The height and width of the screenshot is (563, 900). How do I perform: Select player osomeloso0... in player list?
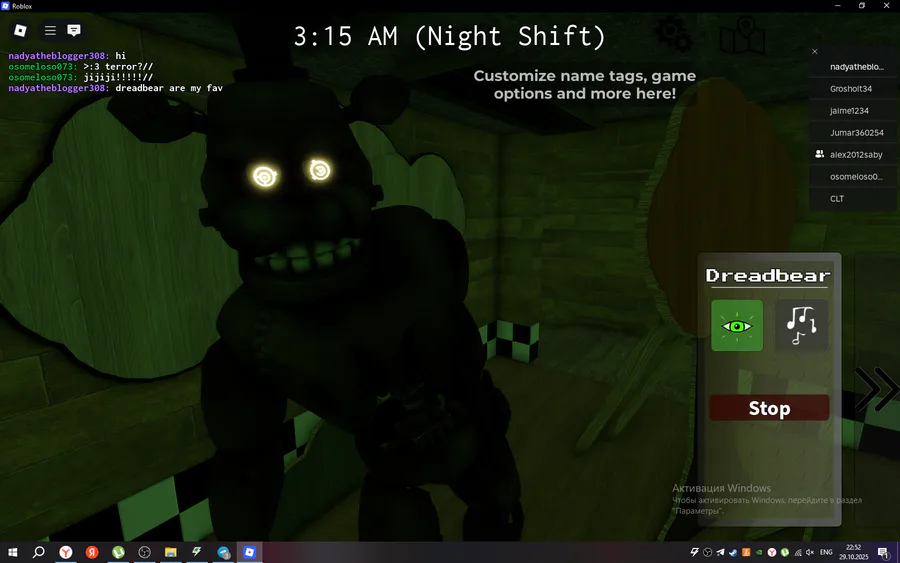[x=854, y=177]
